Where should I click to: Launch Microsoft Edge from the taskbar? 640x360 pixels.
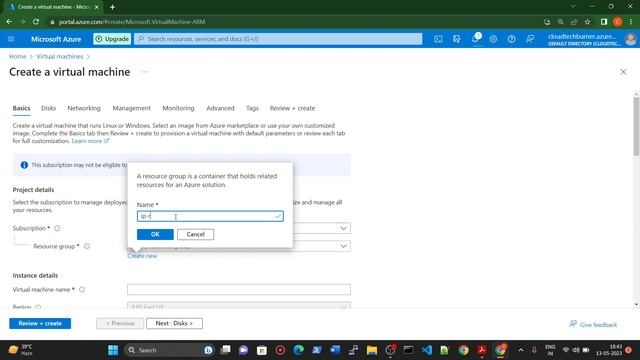click(x=298, y=350)
